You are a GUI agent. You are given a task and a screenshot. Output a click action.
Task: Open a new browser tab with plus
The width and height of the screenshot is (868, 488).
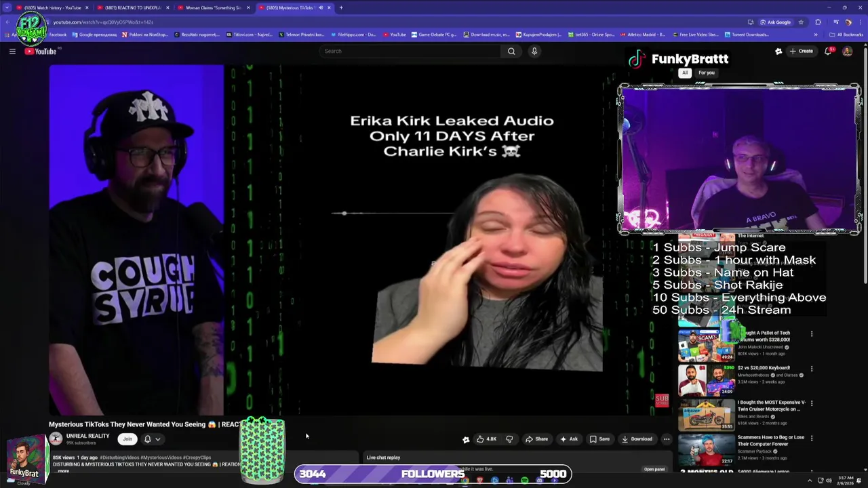pos(341,7)
